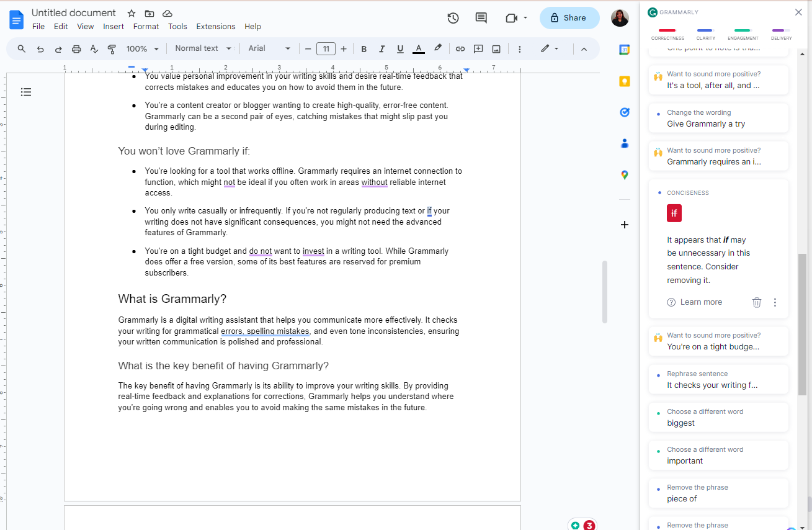Insert an image from toolbar
This screenshot has height=530, width=812.
click(x=496, y=48)
